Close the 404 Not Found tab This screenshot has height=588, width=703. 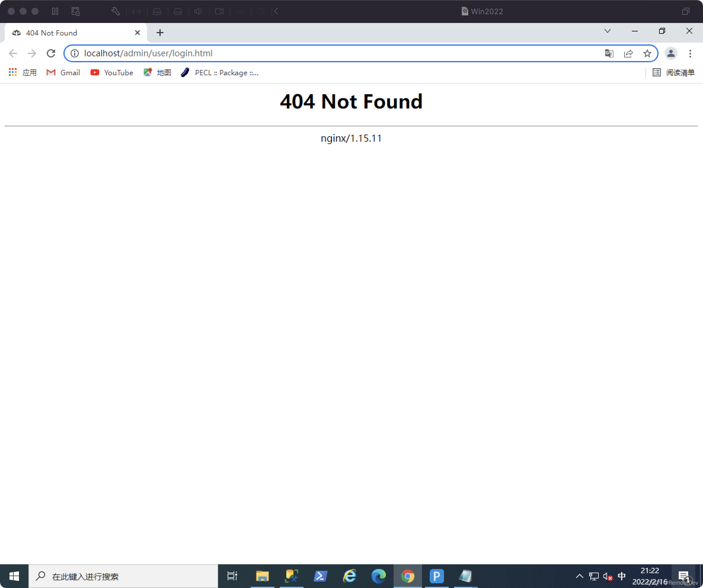(137, 33)
